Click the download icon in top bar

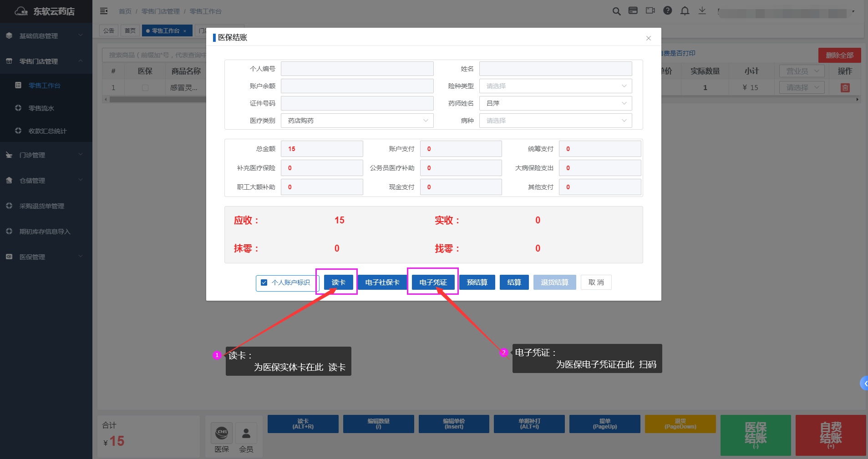click(702, 11)
